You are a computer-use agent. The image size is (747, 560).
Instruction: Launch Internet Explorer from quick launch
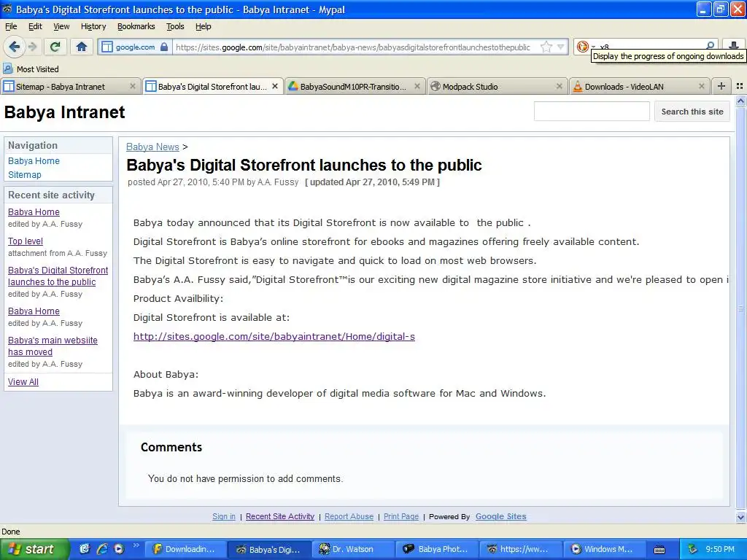[102, 549]
